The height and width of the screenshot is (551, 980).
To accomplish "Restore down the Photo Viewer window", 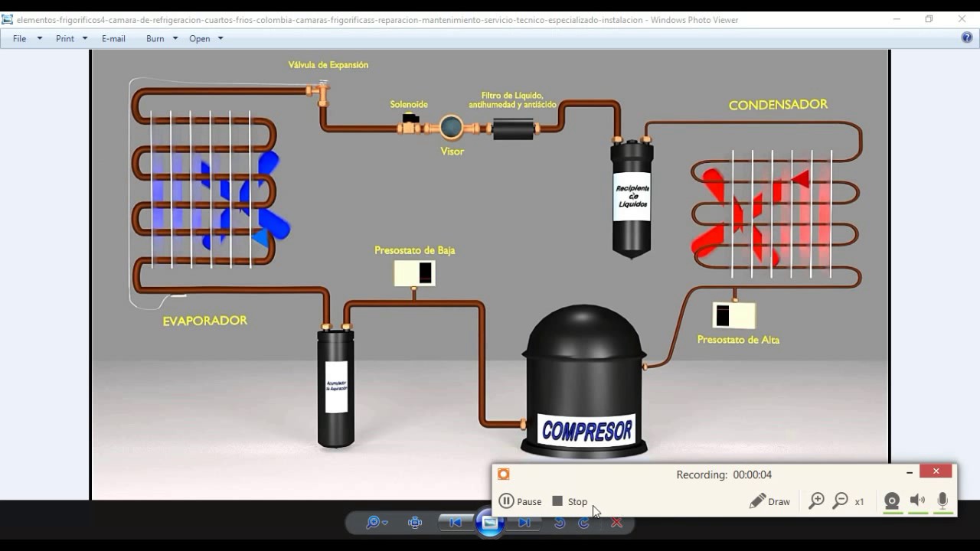I will pos(929,20).
